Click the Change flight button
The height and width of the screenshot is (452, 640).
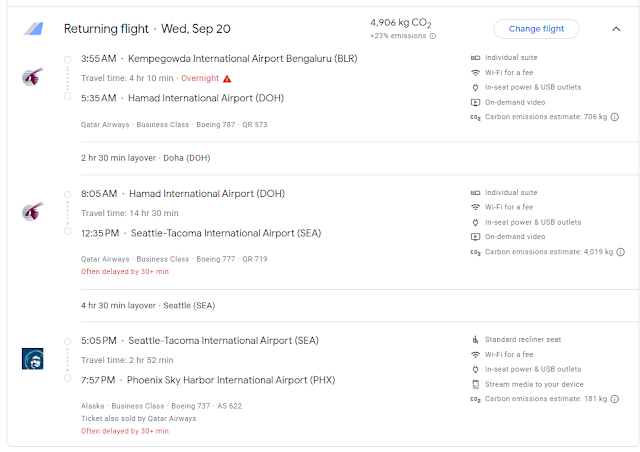(536, 29)
